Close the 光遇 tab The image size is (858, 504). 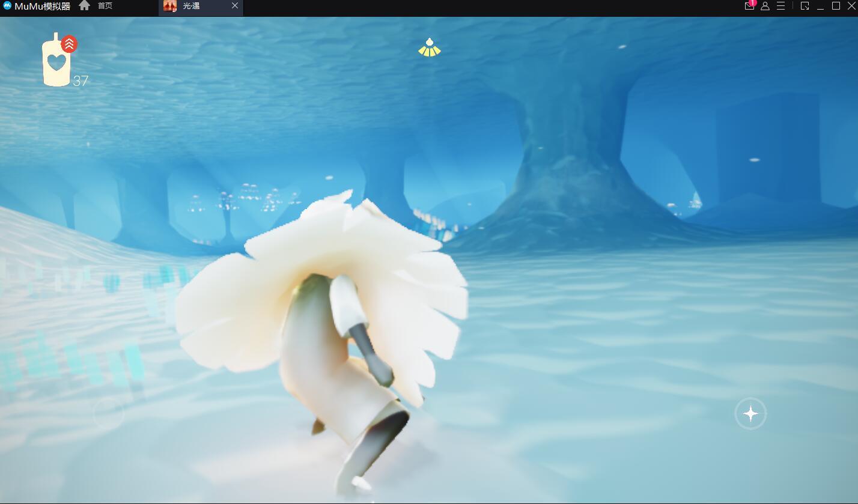click(x=235, y=5)
